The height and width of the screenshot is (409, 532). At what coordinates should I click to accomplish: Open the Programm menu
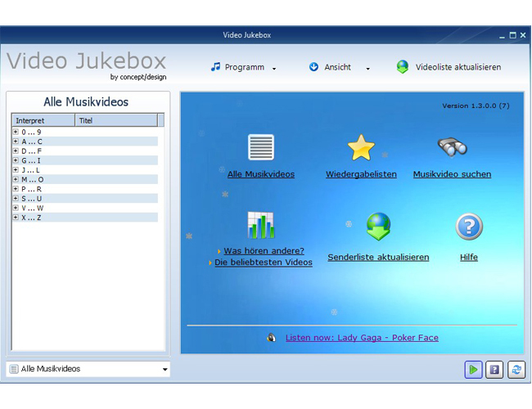coord(244,67)
